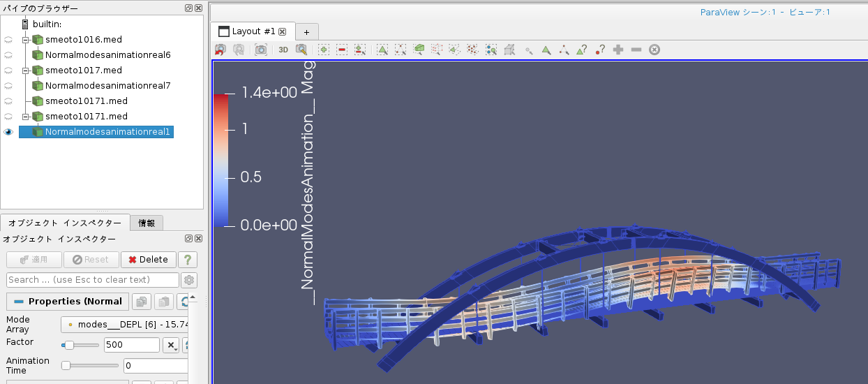The height and width of the screenshot is (384, 868).
Task: Open the Mode Array dropdown
Action: pos(126,325)
